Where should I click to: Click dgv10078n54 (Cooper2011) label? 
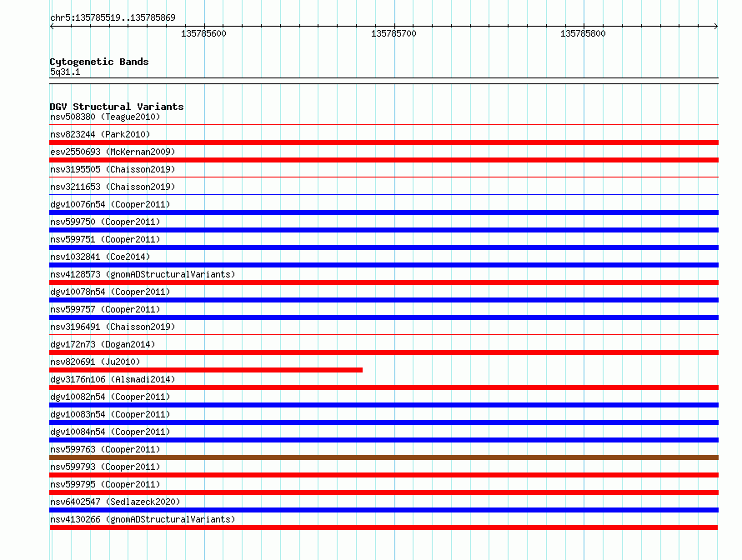(110, 292)
